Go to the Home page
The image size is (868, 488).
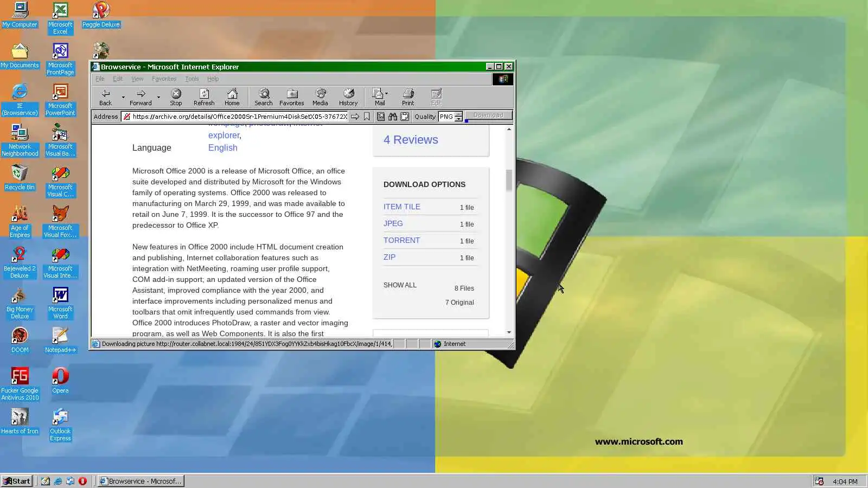coord(232,97)
